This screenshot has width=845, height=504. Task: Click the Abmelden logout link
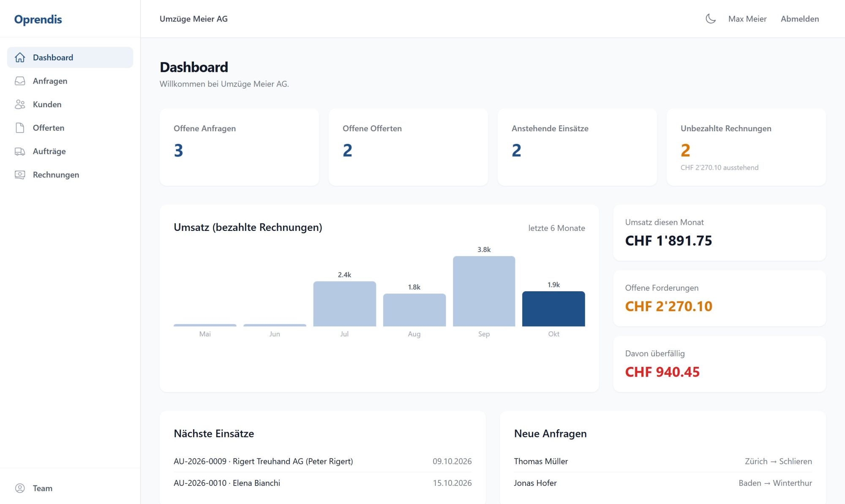pyautogui.click(x=800, y=19)
